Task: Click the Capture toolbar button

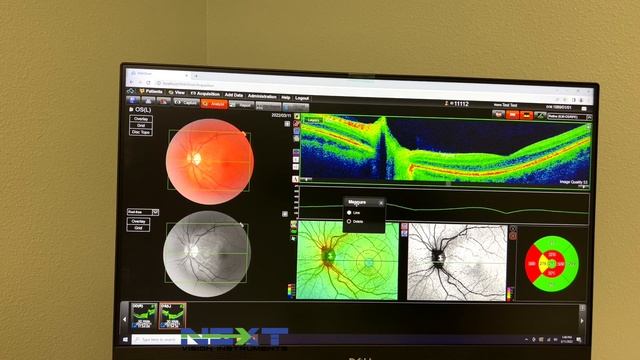Action: click(187, 102)
